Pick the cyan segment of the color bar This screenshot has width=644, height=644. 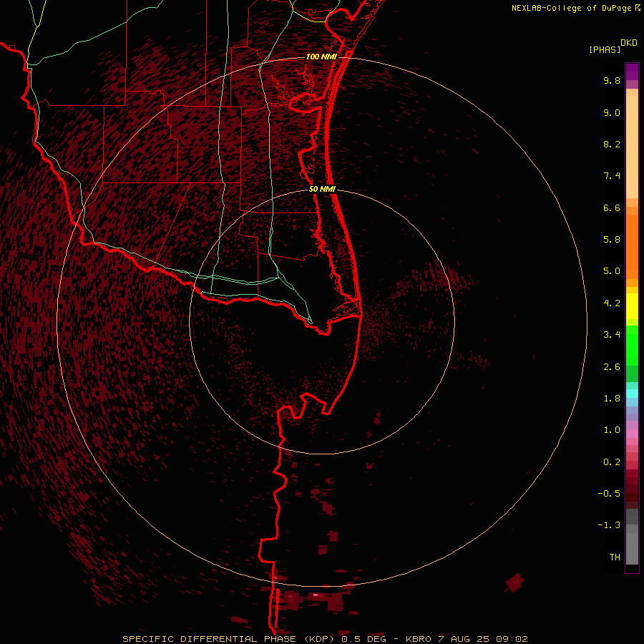[632, 394]
